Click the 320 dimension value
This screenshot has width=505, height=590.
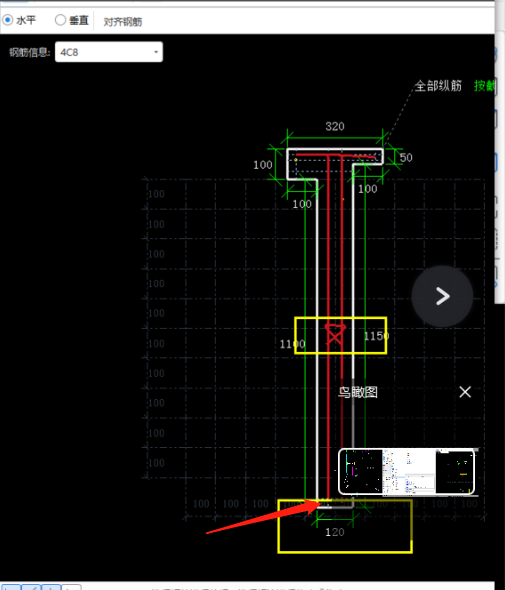tap(335, 126)
